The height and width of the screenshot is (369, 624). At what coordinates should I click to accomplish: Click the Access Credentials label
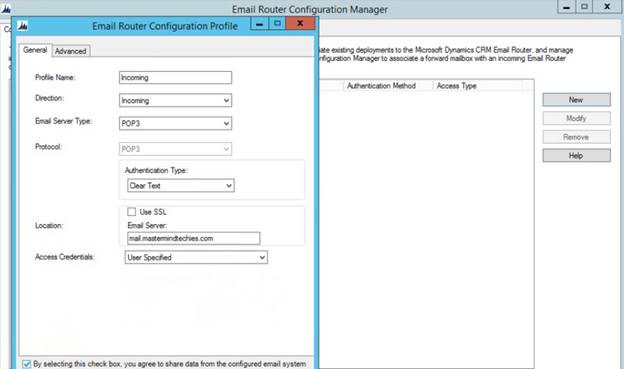65,257
